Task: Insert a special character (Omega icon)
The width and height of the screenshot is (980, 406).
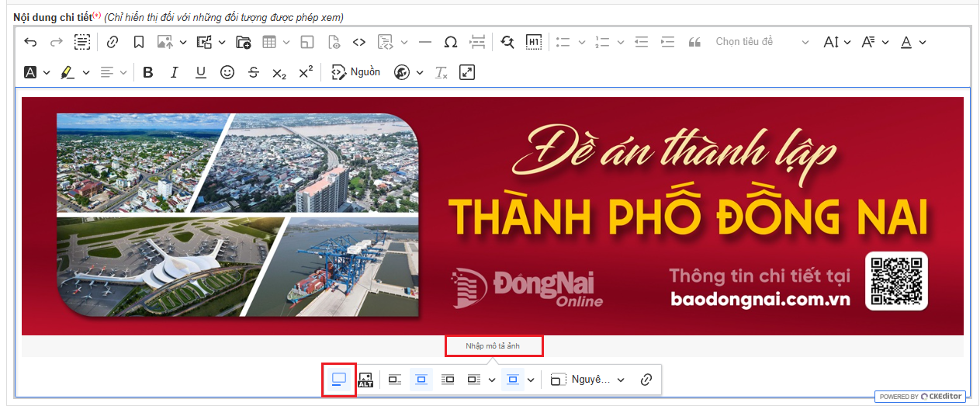Action: click(450, 42)
